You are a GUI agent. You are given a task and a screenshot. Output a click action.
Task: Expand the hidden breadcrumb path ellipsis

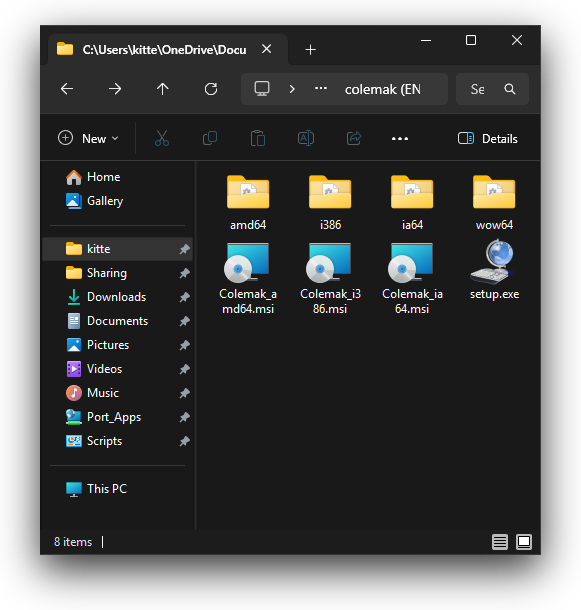pos(321,88)
